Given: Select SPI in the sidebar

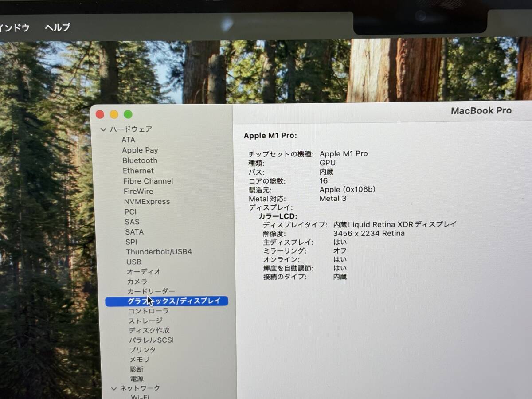Looking at the screenshot, I should (131, 242).
